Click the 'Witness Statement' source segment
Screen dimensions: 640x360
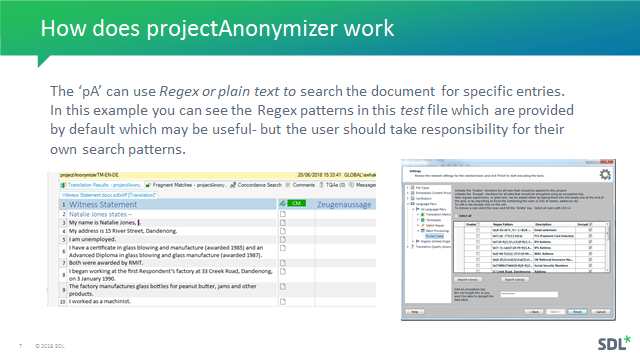103,204
